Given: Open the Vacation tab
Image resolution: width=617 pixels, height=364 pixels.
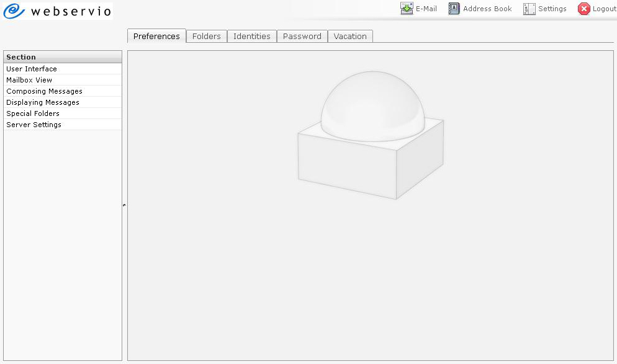Looking at the screenshot, I should (350, 36).
